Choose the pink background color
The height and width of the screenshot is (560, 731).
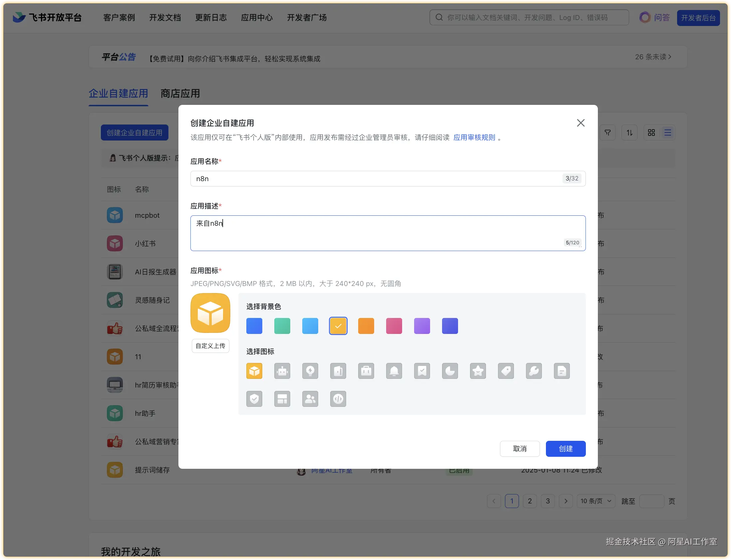pos(394,326)
